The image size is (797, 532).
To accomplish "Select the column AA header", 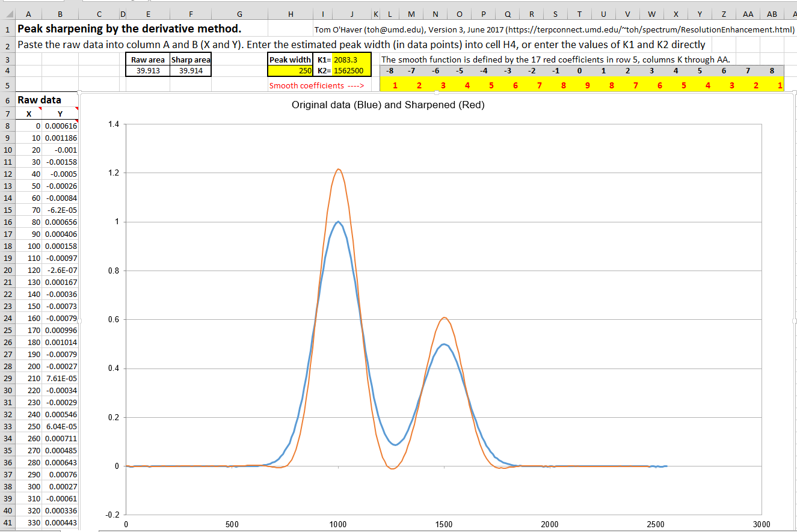I will (748, 14).
